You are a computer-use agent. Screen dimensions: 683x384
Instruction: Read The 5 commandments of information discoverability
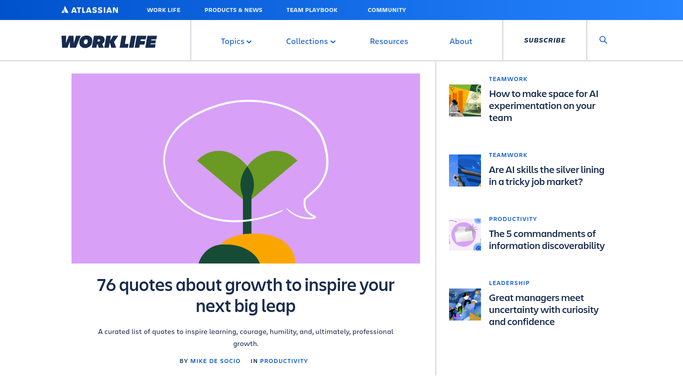pyautogui.click(x=547, y=240)
